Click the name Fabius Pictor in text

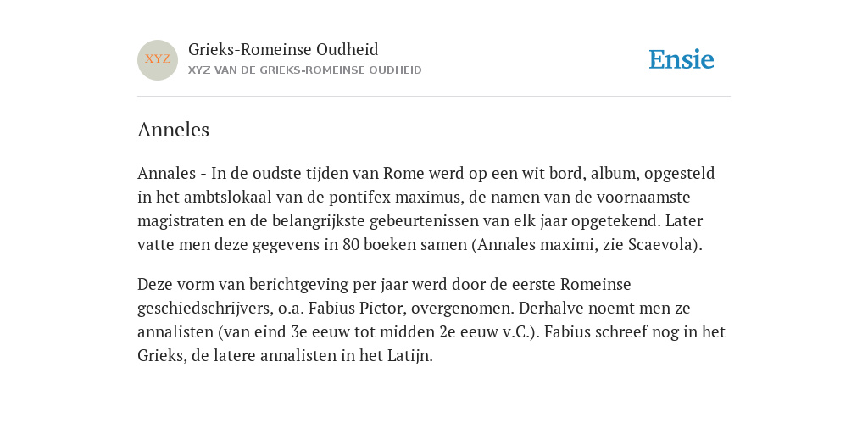point(355,308)
